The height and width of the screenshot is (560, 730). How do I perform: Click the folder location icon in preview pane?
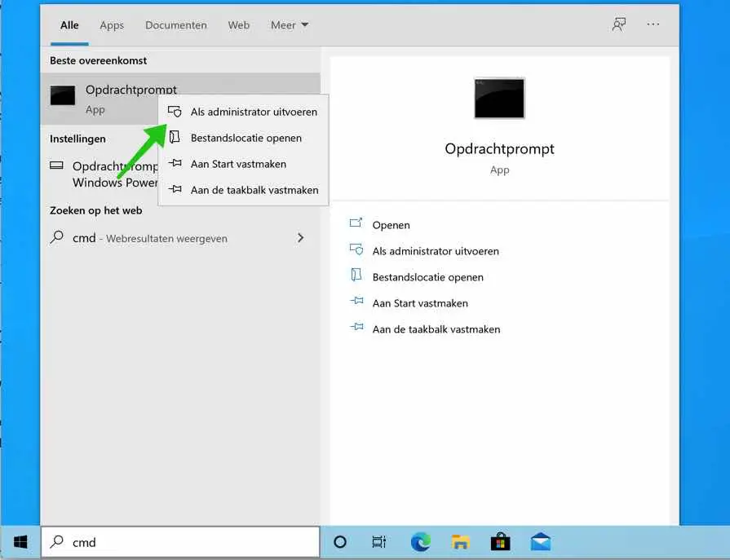click(x=356, y=275)
